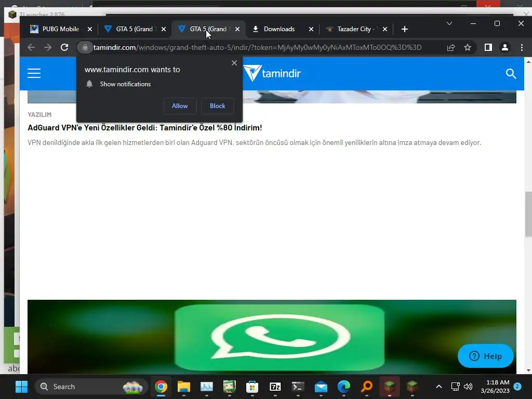Reload the current page
Screen dimensions: 532x399
64,47
